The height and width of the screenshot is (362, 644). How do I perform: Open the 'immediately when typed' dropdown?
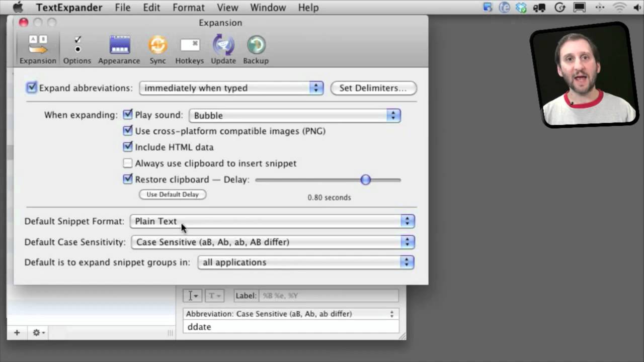click(231, 88)
